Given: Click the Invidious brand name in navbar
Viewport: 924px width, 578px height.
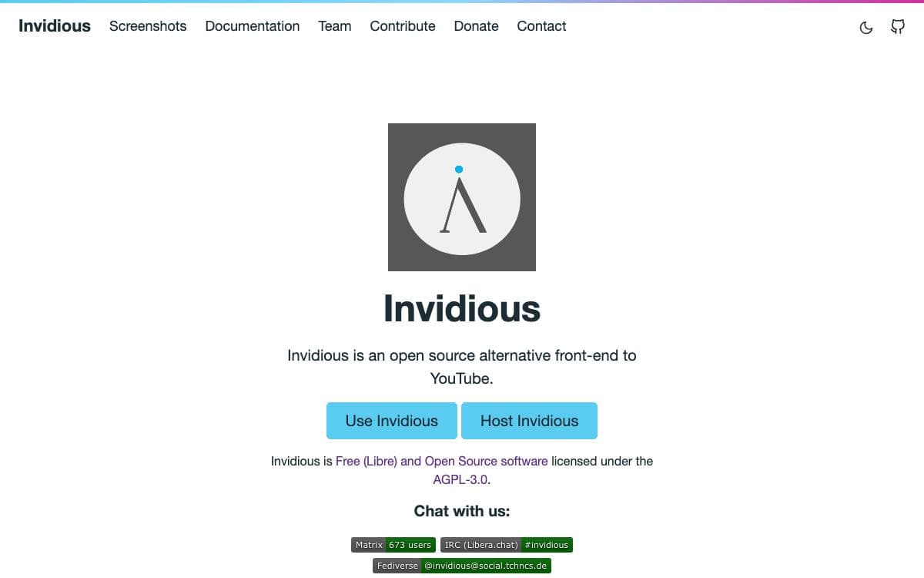Looking at the screenshot, I should [x=55, y=26].
